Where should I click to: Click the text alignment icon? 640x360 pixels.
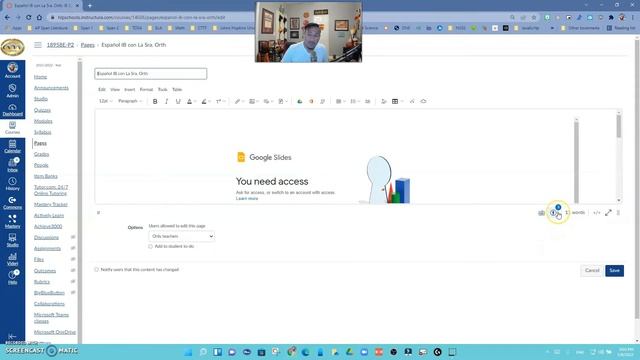[338, 101]
